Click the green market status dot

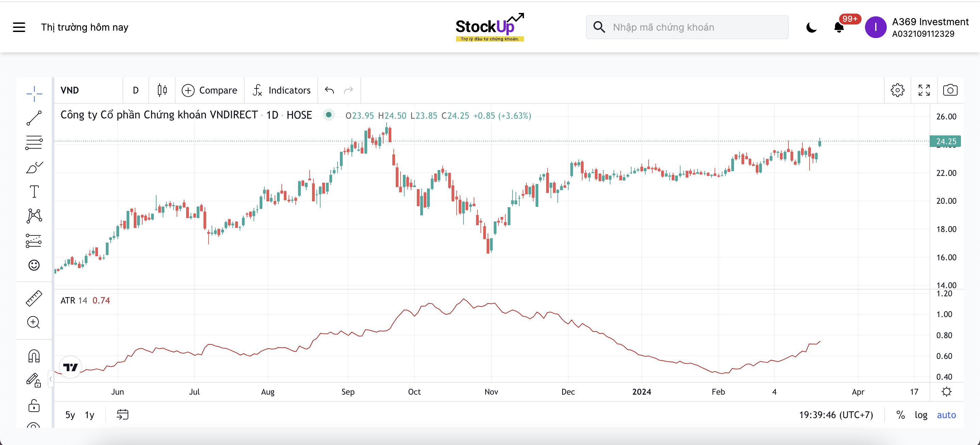click(329, 115)
